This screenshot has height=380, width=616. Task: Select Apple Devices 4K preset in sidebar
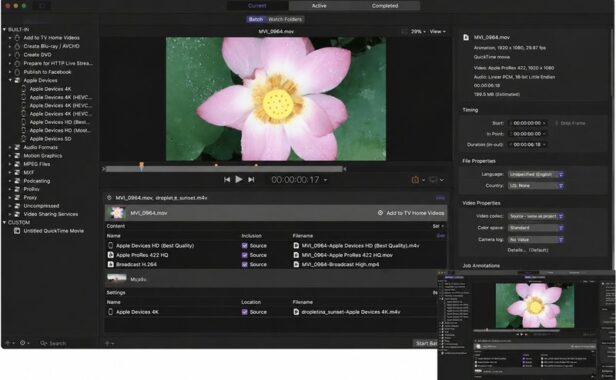pyautogui.click(x=50, y=89)
